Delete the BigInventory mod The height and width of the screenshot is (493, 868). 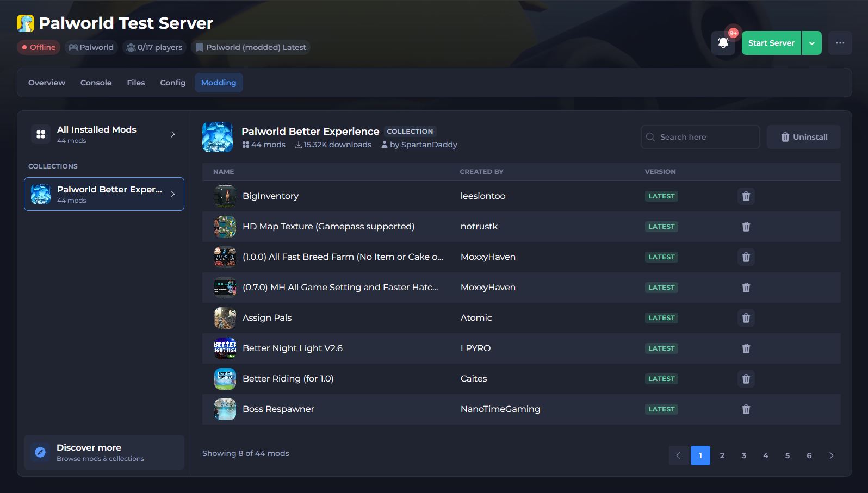[746, 196]
